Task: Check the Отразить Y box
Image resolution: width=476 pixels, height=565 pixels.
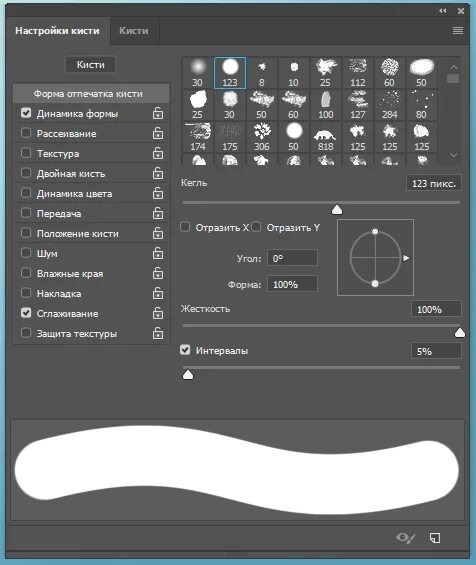Action: pyautogui.click(x=256, y=227)
